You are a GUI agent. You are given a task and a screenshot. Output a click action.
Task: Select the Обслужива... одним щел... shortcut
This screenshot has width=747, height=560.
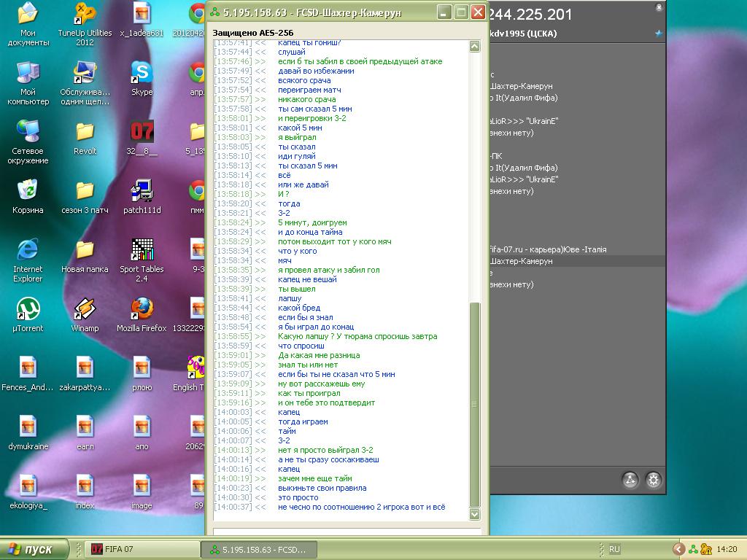pyautogui.click(x=85, y=83)
